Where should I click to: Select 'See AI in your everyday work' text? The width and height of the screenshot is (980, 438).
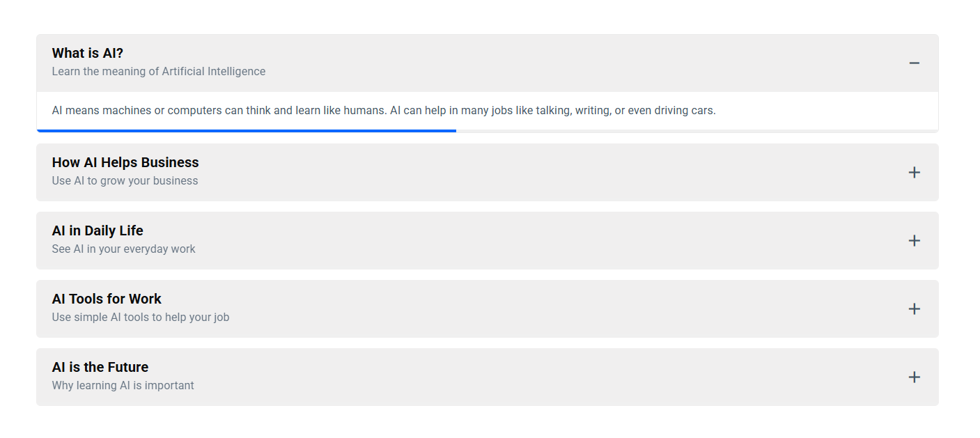(124, 249)
